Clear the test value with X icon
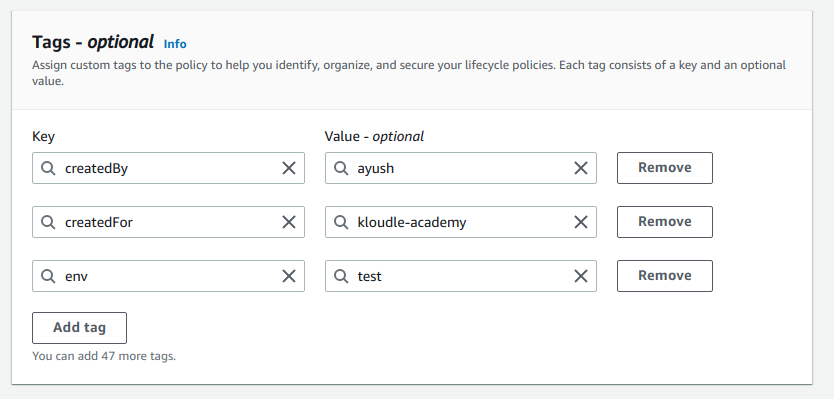The width and height of the screenshot is (834, 399). [581, 276]
